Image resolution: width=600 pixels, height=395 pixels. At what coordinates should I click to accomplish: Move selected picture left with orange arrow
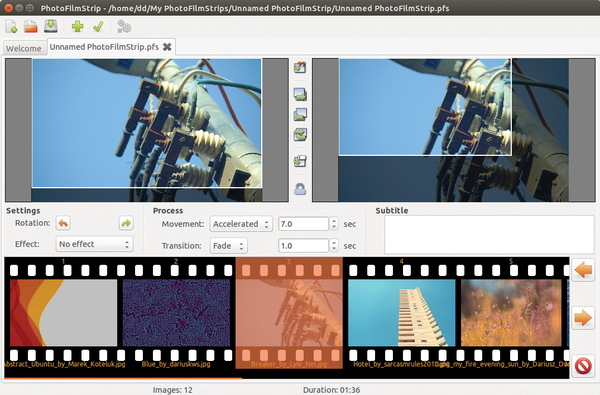pos(583,270)
